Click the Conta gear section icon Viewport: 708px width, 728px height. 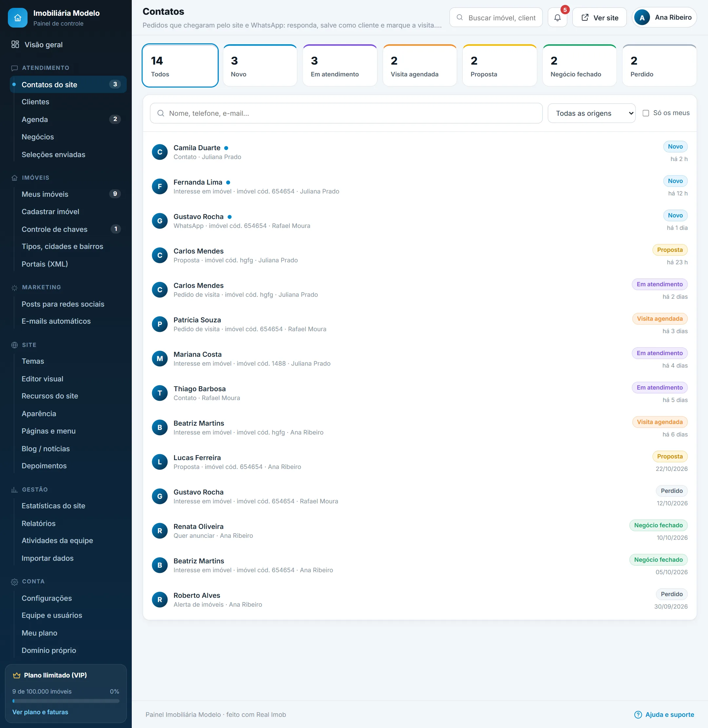coord(14,582)
